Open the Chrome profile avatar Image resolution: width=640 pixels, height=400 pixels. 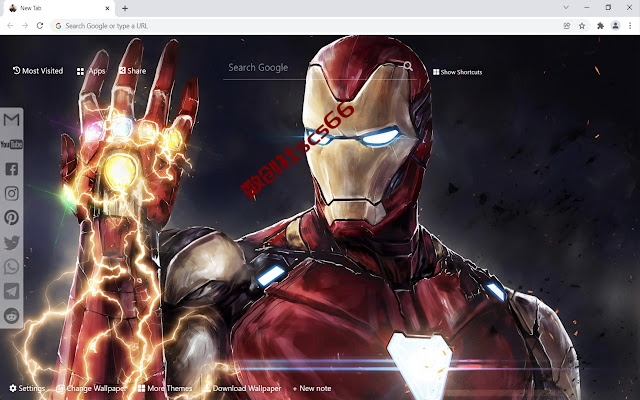point(616,26)
